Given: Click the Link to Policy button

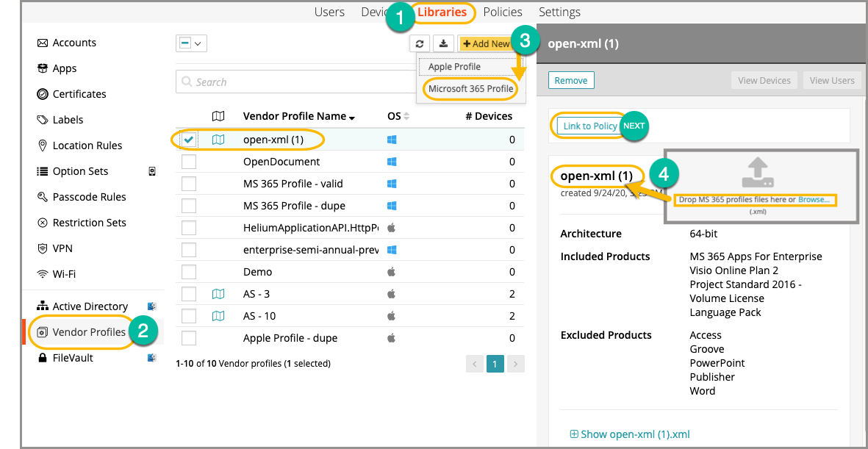Looking at the screenshot, I should pyautogui.click(x=590, y=126).
